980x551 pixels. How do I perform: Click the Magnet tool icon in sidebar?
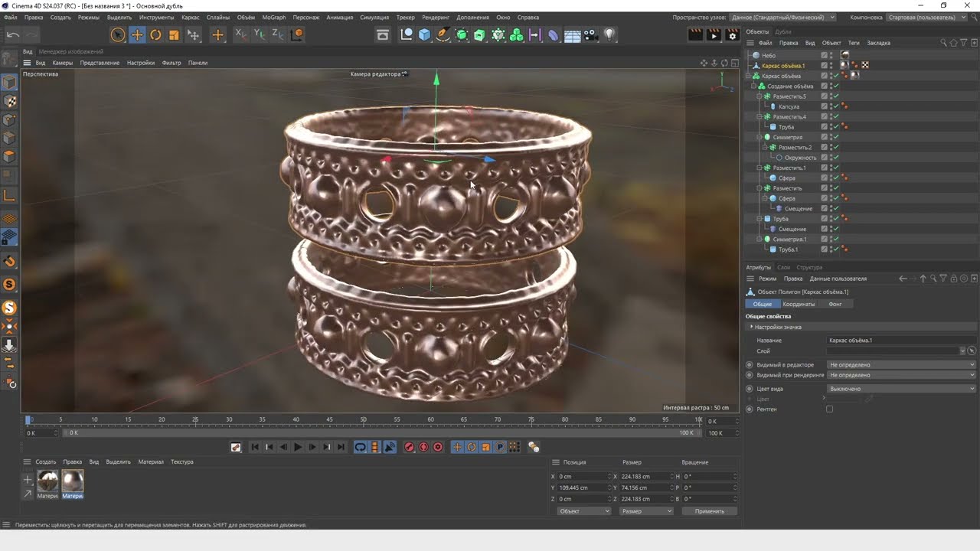point(9,262)
